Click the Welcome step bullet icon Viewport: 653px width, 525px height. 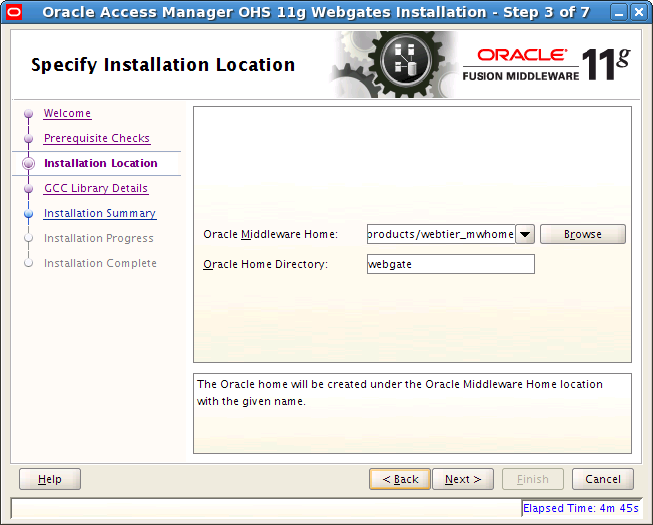click(28, 113)
